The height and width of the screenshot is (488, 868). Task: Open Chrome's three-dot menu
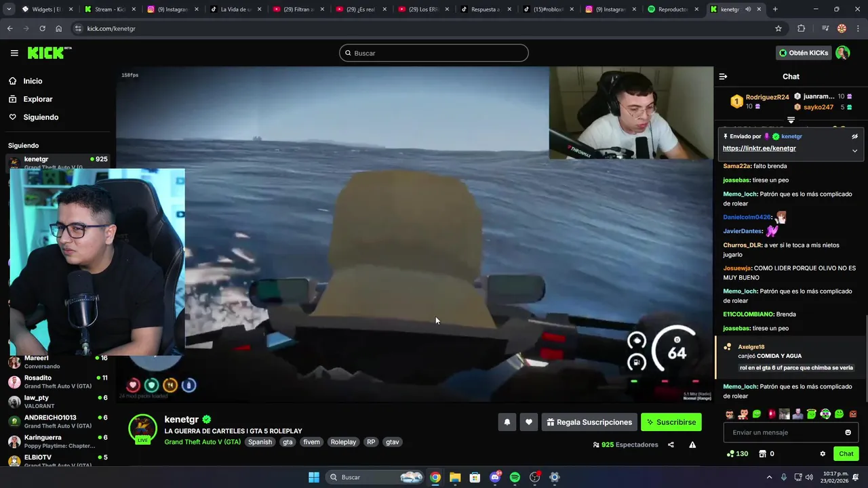click(858, 28)
